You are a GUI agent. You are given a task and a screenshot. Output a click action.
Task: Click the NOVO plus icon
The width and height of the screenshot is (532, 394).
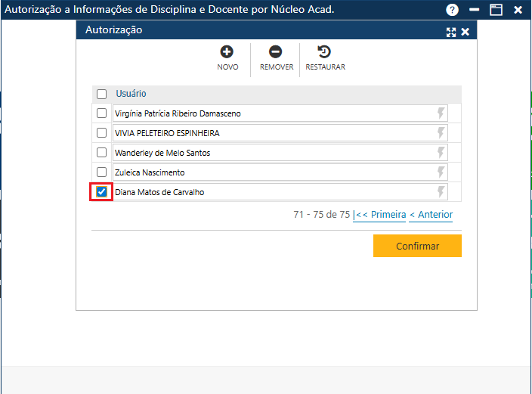pos(227,52)
